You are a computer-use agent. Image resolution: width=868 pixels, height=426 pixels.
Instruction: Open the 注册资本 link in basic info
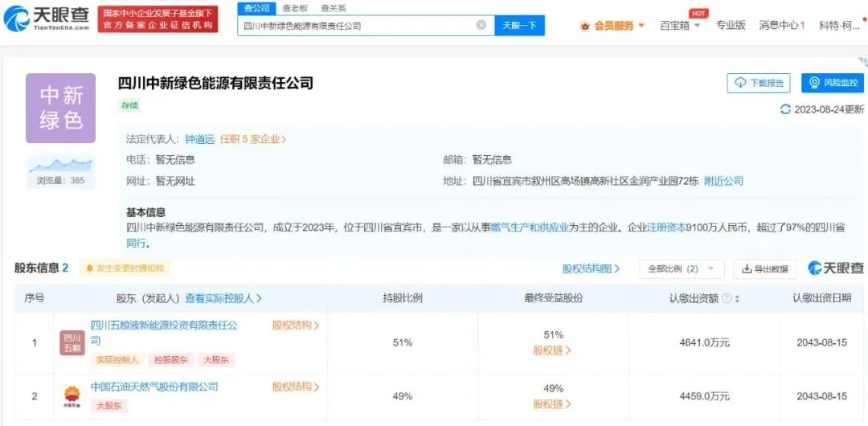tap(666, 227)
